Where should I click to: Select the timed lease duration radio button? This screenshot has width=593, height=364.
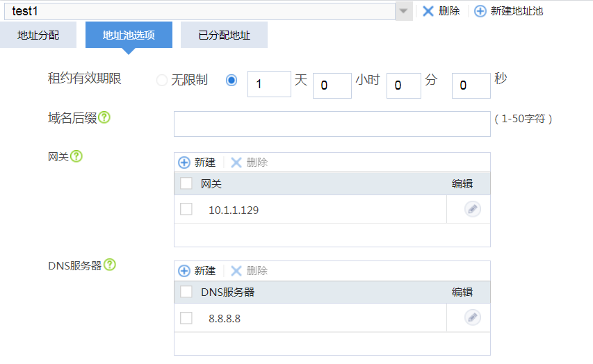(231, 81)
